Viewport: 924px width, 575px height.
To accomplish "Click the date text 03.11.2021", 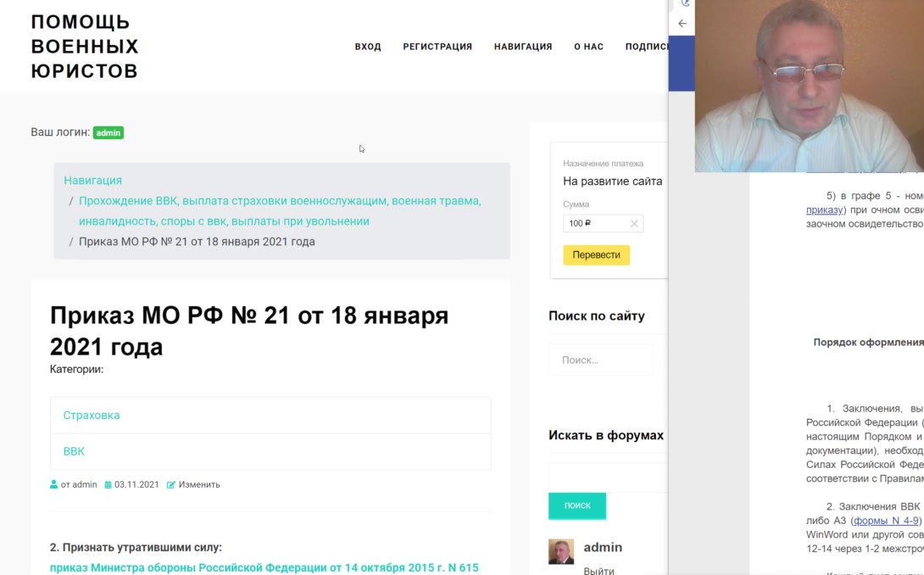I will pos(136,485).
